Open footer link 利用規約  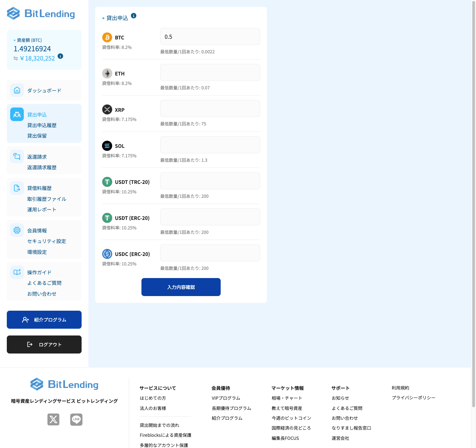point(400,388)
